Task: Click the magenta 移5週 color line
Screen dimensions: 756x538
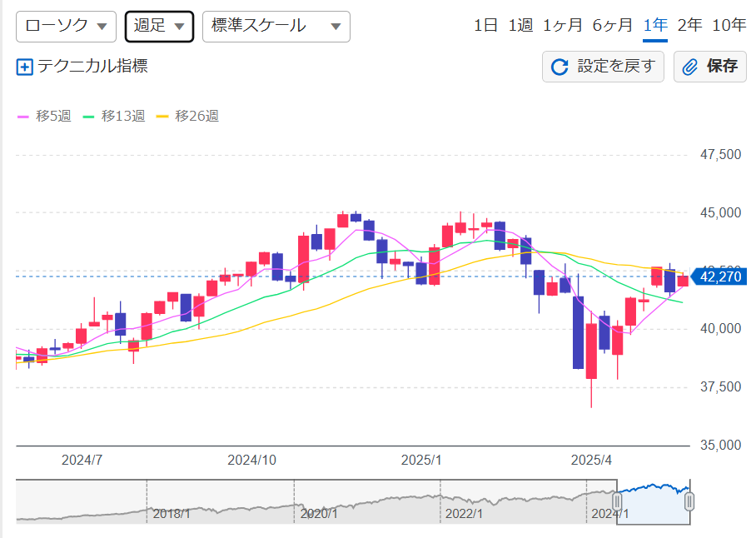Action: click(x=23, y=117)
